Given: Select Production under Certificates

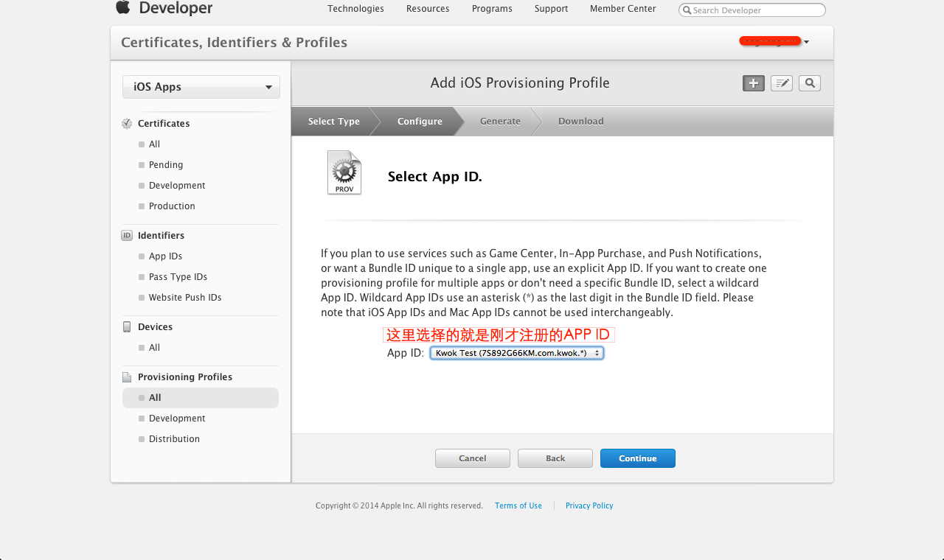Looking at the screenshot, I should [x=172, y=206].
